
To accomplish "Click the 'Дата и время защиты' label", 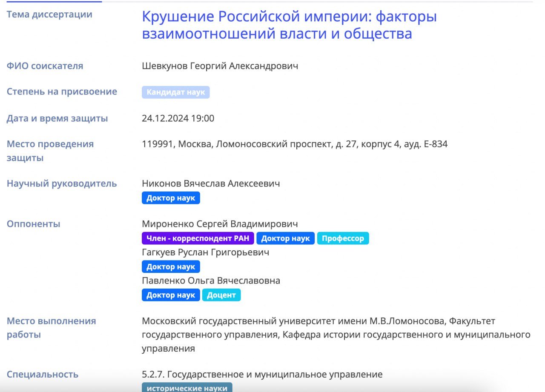I will (57, 118).
